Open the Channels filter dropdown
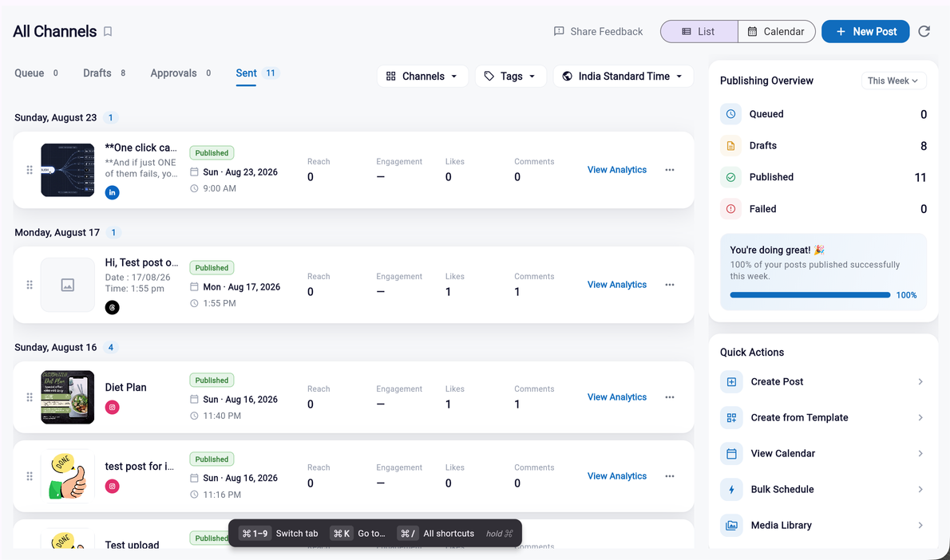The height and width of the screenshot is (560, 950). click(x=422, y=77)
